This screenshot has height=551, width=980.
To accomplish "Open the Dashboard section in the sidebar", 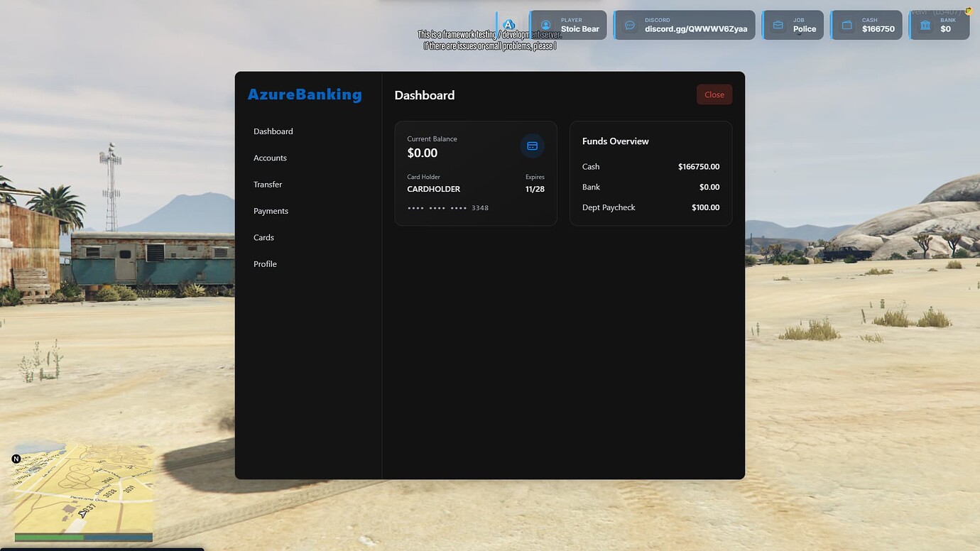I will coord(273,131).
